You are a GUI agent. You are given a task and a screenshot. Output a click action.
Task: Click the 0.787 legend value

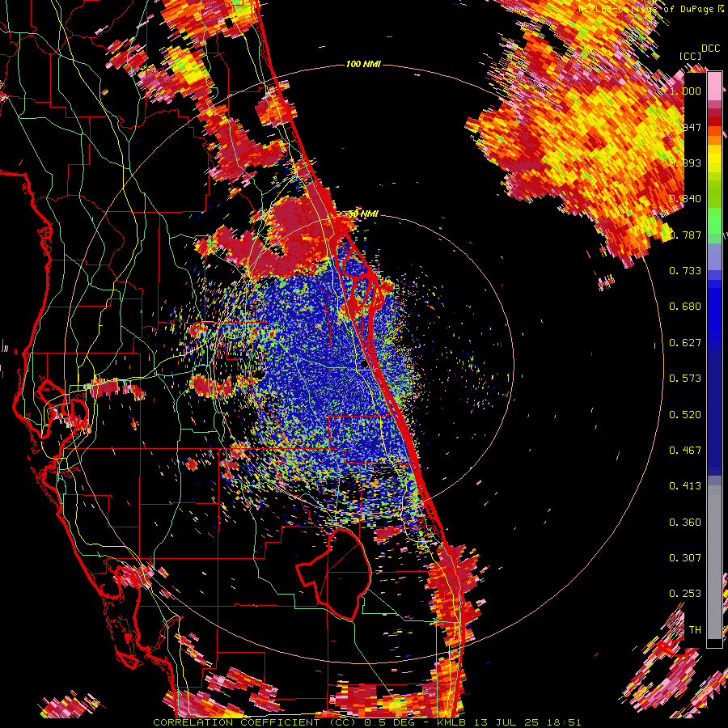pos(685,235)
